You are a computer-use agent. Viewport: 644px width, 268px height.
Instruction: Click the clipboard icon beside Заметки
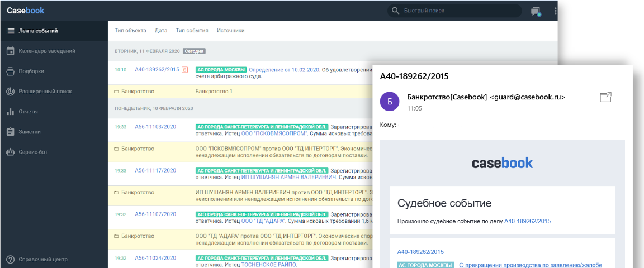(x=11, y=132)
